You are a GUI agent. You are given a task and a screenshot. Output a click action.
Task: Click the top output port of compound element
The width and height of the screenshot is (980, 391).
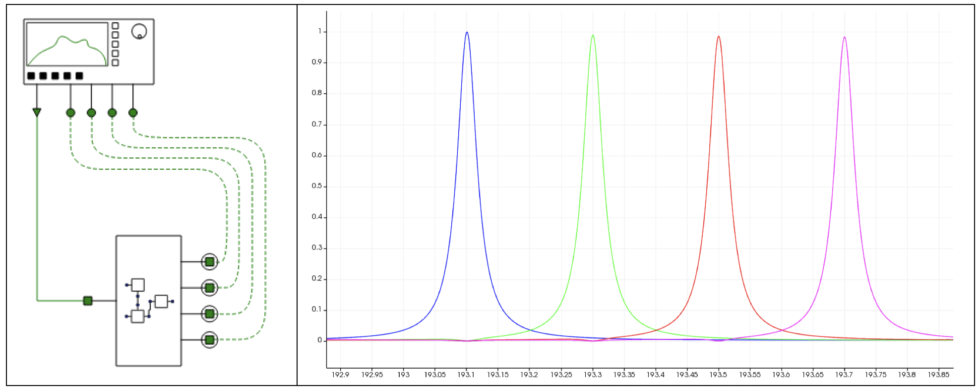click(x=209, y=261)
